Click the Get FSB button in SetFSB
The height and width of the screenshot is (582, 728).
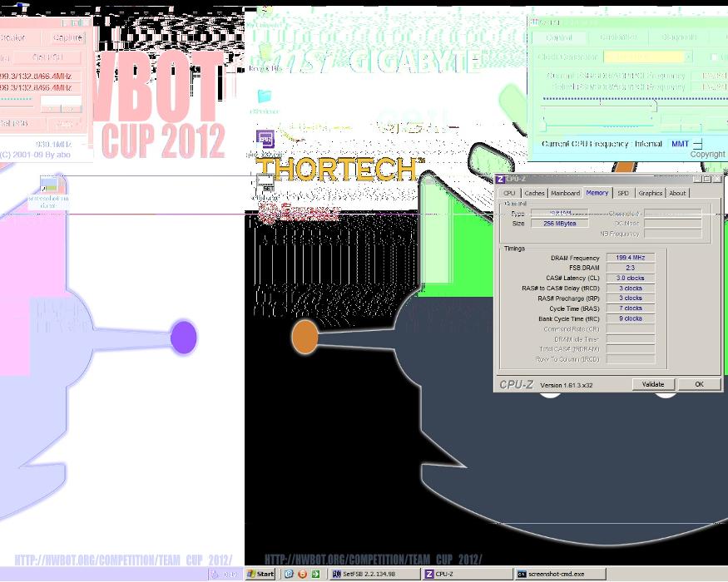[x=47, y=57]
